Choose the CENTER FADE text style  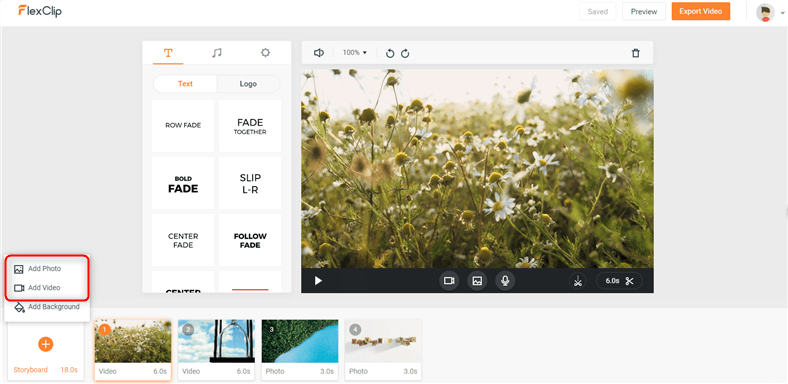click(x=183, y=240)
